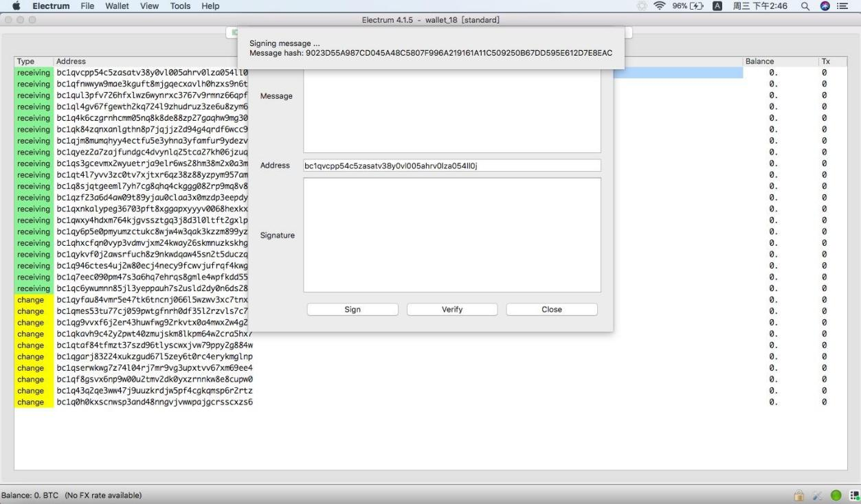This screenshot has width=861, height=504.
Task: Select address row starting bc1q946ctes4uj2w80ec
Action: 152,266
